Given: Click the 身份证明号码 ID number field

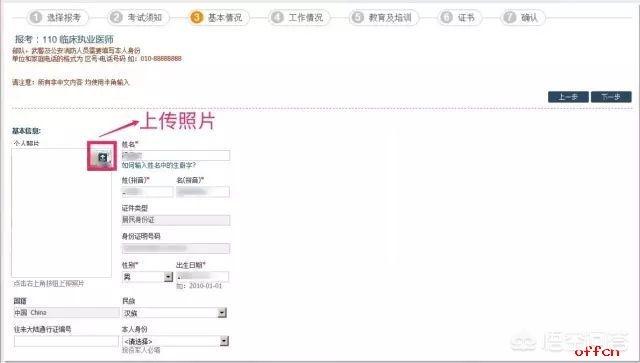Looking at the screenshot, I should click(176, 248).
